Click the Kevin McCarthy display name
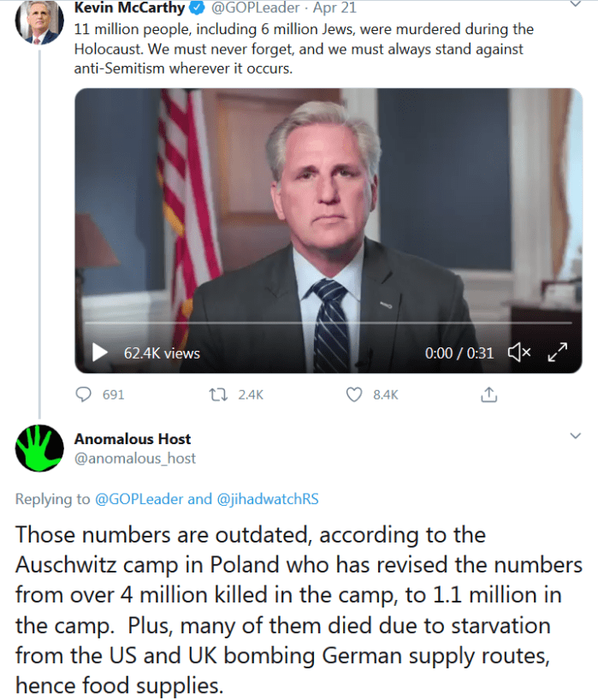The image size is (598, 700). click(129, 9)
